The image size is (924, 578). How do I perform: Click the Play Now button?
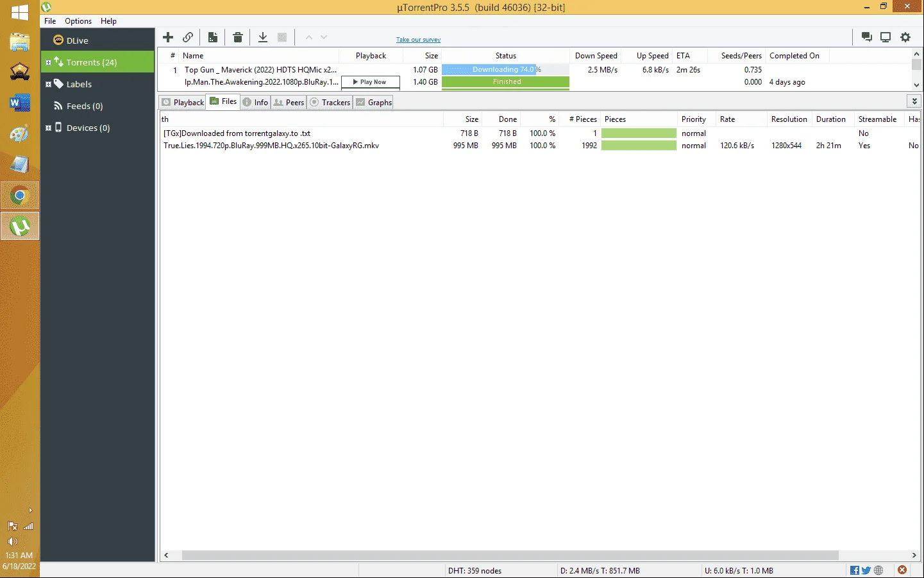point(371,82)
